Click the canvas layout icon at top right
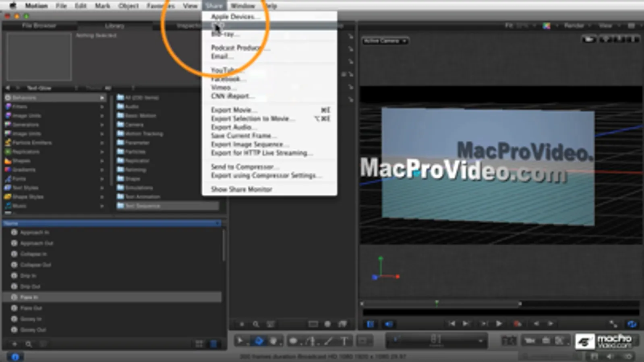This screenshot has height=362, width=644. pyautogui.click(x=631, y=26)
